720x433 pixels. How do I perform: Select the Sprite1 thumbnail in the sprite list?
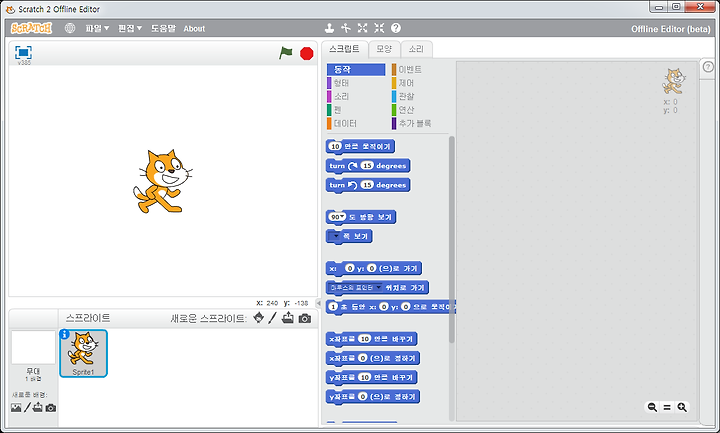[83, 353]
